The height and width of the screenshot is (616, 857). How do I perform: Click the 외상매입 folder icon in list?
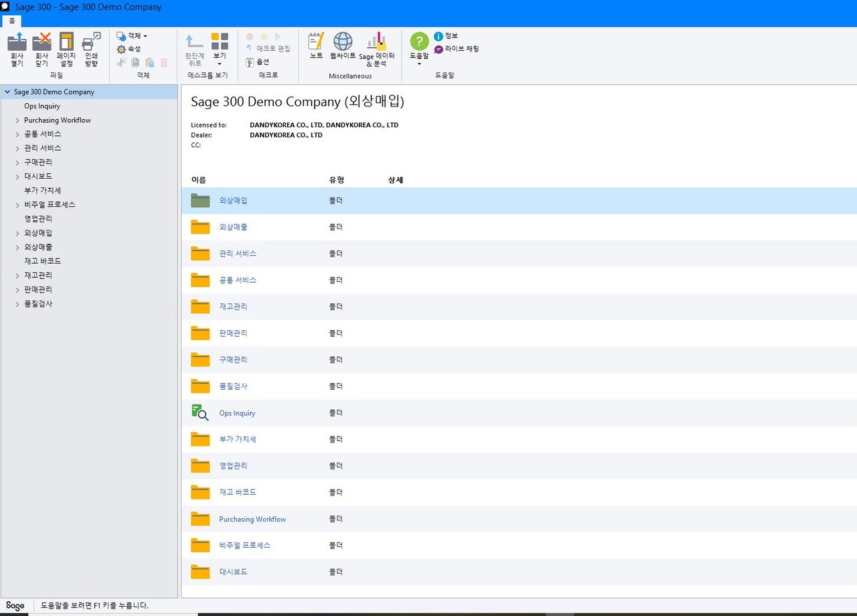click(200, 200)
